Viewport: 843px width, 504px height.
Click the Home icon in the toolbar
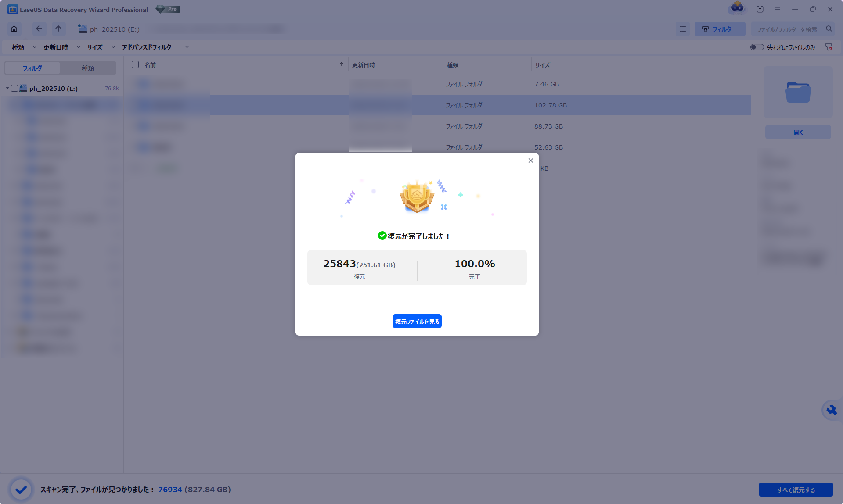[x=14, y=29]
